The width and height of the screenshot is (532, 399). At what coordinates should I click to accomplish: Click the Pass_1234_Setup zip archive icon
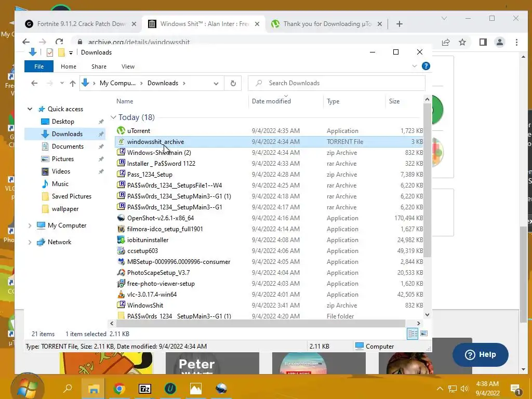pyautogui.click(x=121, y=175)
